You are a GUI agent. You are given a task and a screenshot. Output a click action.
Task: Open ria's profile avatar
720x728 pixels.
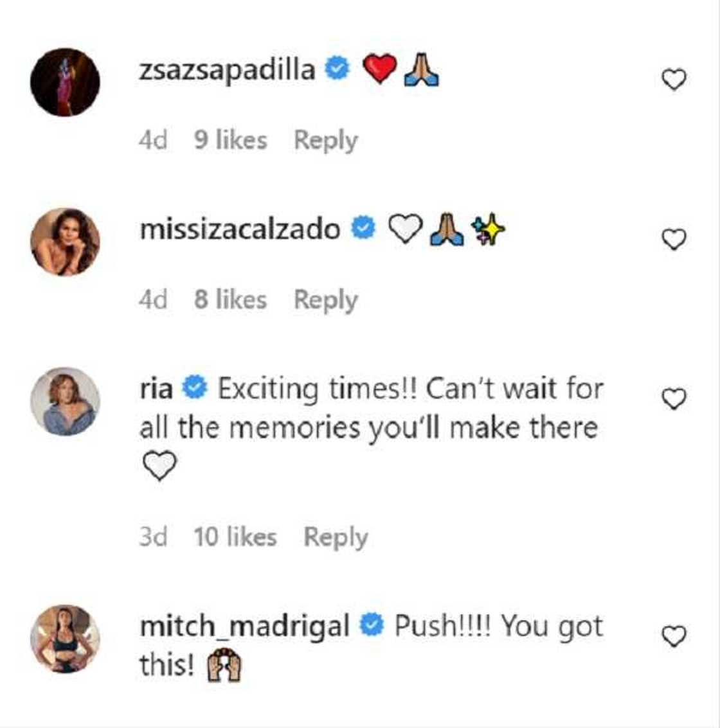(x=65, y=401)
